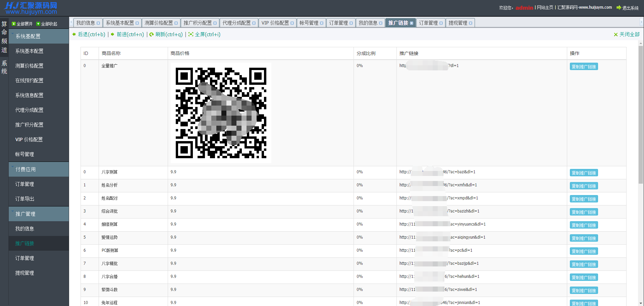The height and width of the screenshot is (306, 644).
Task: Close the active 推广链接 tab
Action: point(412,23)
